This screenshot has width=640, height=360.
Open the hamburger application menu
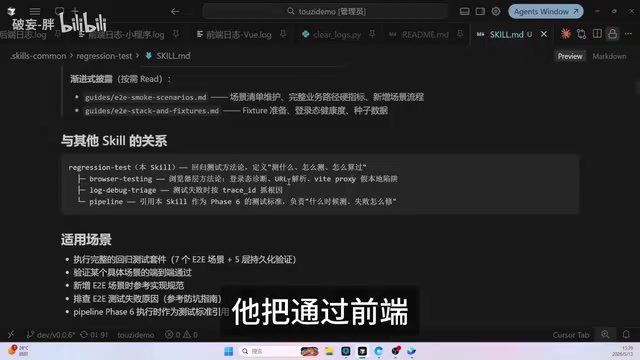click(x=35, y=11)
